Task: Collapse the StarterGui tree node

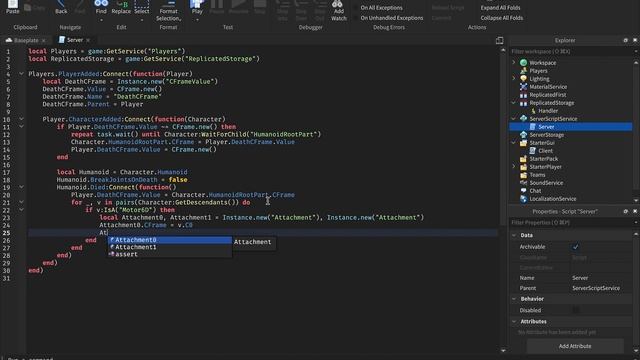Action: pos(514,143)
